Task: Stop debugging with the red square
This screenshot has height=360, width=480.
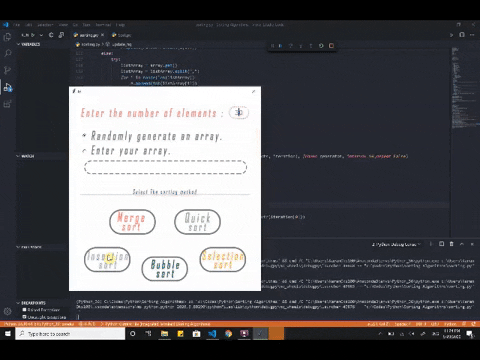Action: point(331,46)
